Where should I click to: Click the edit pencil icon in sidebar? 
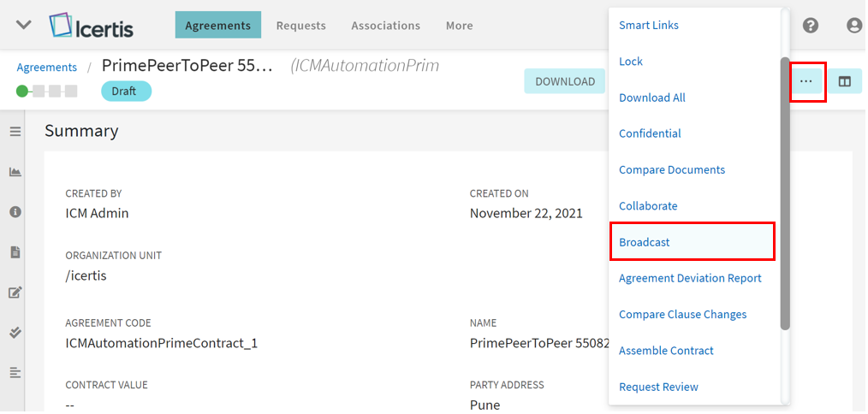pyautogui.click(x=15, y=293)
